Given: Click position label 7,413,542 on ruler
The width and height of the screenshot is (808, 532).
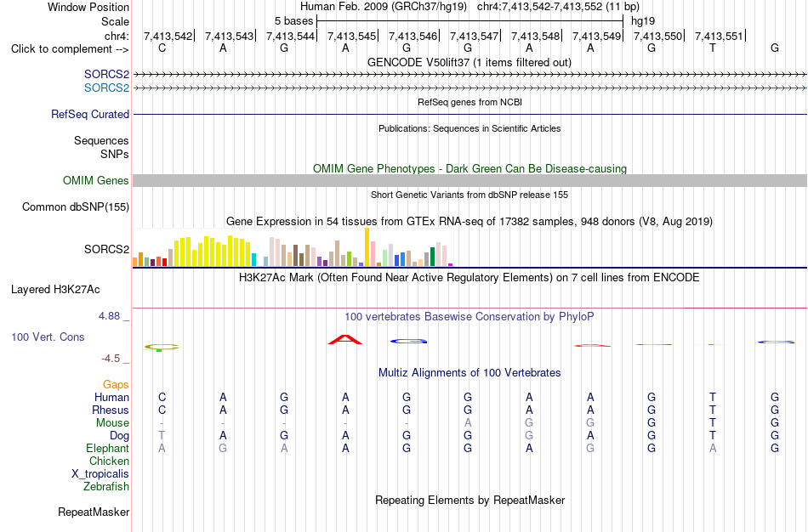Looking at the screenshot, I should coord(168,36).
